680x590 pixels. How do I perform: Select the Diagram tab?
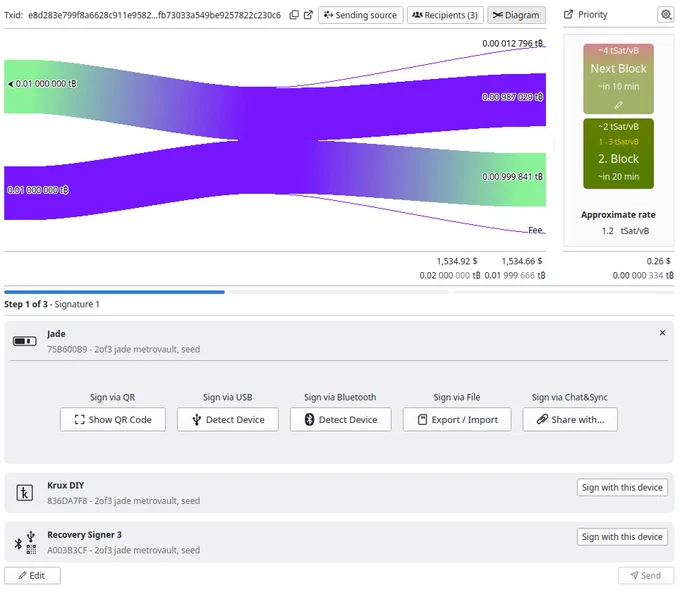point(516,15)
